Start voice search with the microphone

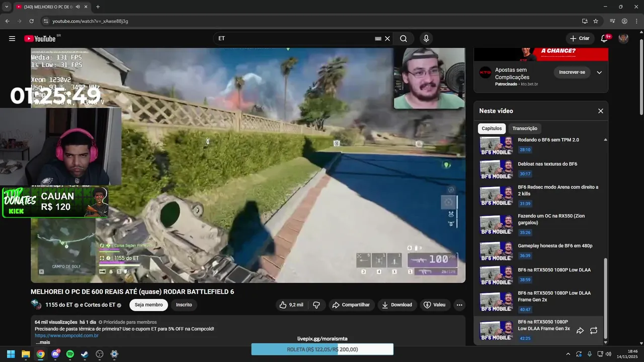point(426,39)
